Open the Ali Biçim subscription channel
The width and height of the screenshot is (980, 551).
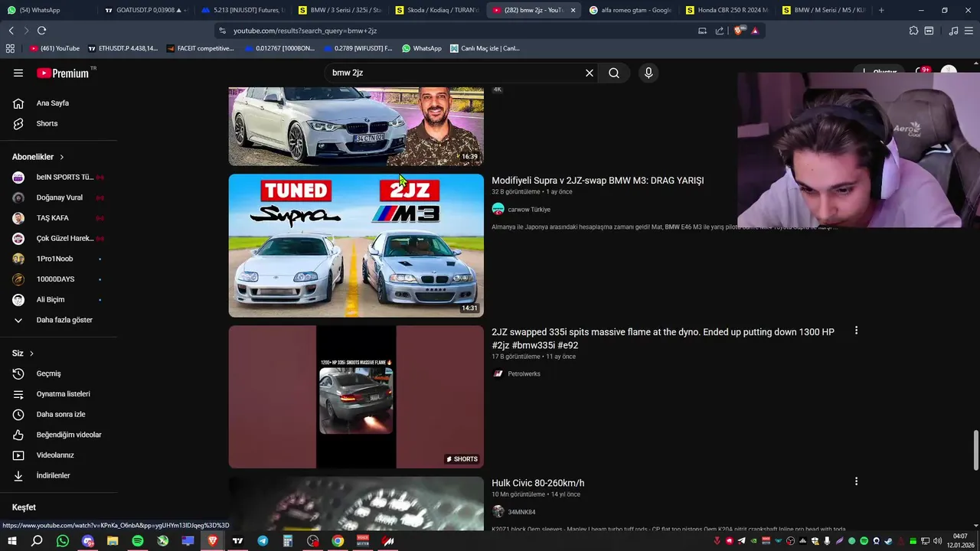click(x=58, y=299)
